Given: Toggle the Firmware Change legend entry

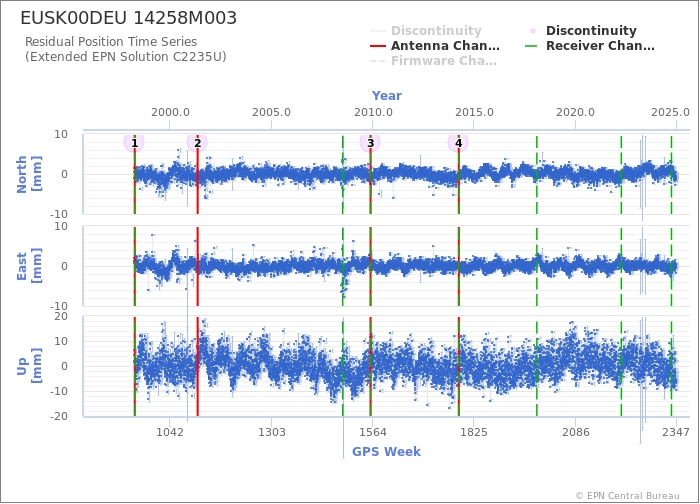Looking at the screenshot, I should click(433, 61).
